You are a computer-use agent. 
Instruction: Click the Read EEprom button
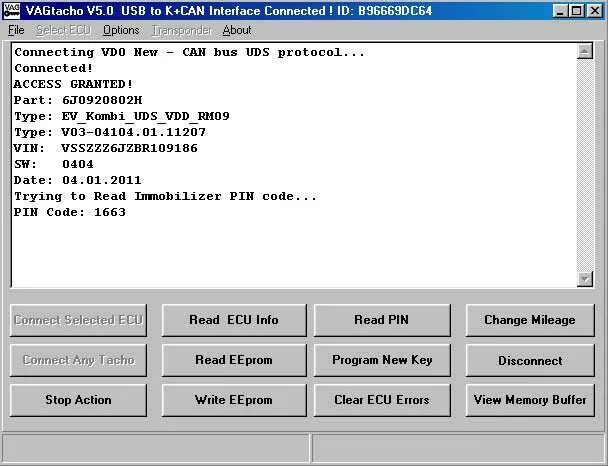click(x=234, y=360)
